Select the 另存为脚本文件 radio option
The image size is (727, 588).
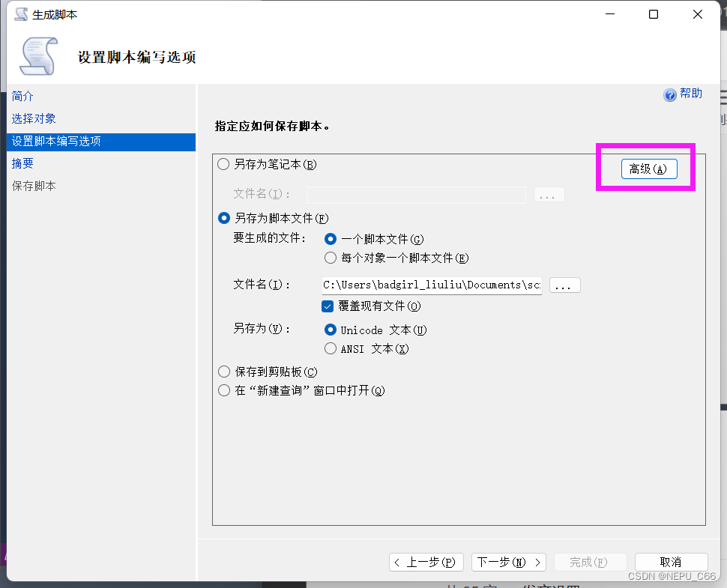click(x=223, y=218)
